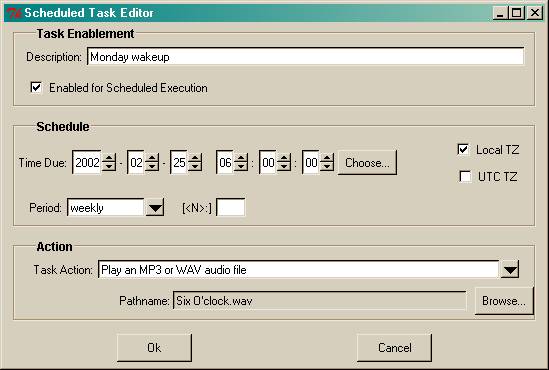Click the Description field reading Monday wakeup
The height and width of the screenshot is (370, 549).
tap(305, 56)
